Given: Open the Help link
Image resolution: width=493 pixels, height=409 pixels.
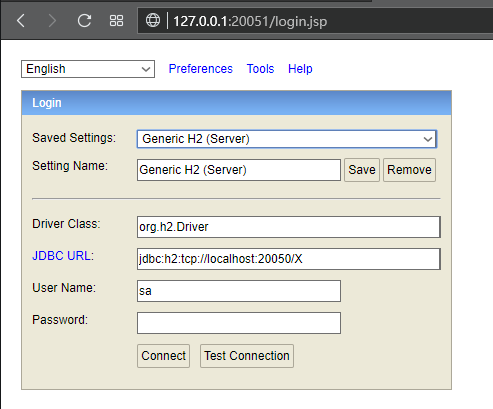Looking at the screenshot, I should [x=300, y=69].
